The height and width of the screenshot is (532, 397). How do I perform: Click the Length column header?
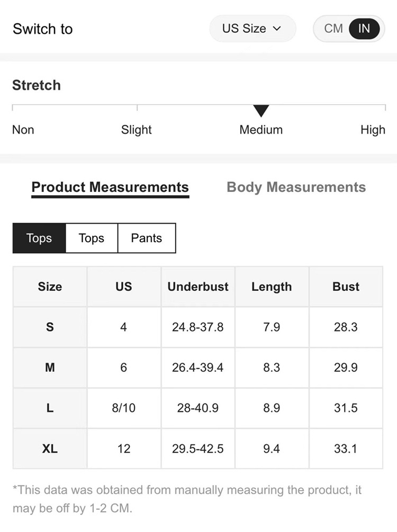[272, 287]
